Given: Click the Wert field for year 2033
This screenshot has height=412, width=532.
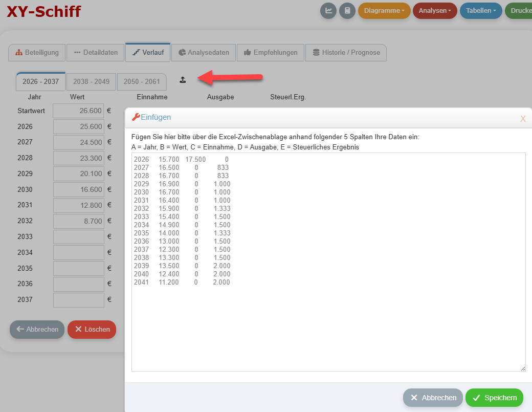Looking at the screenshot, I should 78,236.
